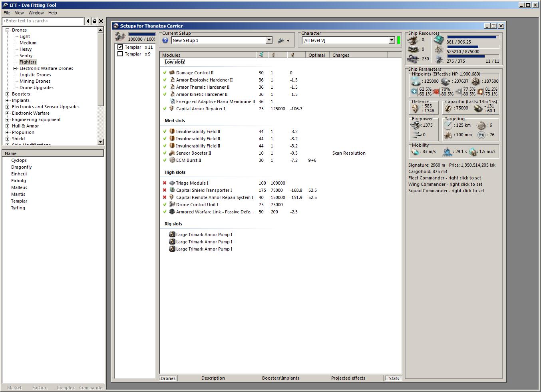Toggle the red X on Capital Shield Transporter I
The width and height of the screenshot is (541, 392).
point(165,190)
